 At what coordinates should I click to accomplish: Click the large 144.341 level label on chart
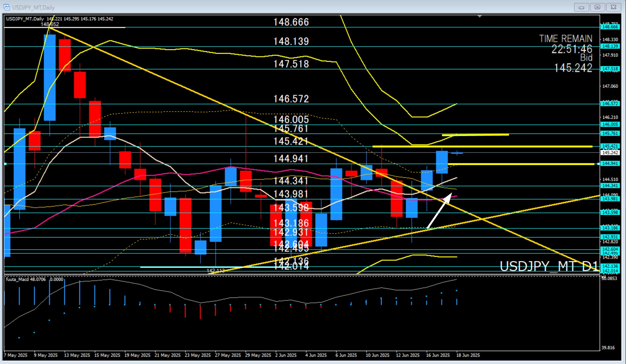[x=291, y=181]
